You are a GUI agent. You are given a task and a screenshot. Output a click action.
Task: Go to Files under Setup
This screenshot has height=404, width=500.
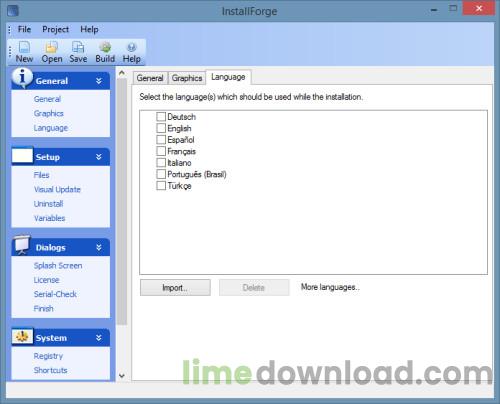(x=41, y=175)
